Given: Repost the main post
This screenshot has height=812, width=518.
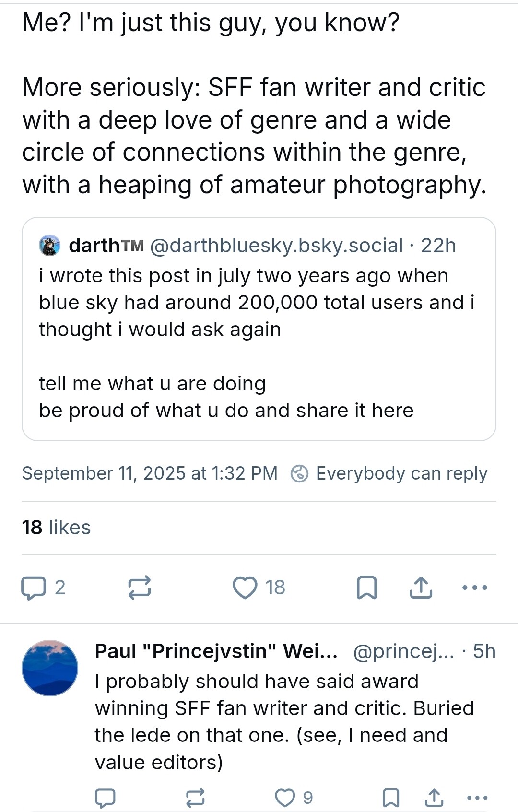Looking at the screenshot, I should [x=140, y=588].
